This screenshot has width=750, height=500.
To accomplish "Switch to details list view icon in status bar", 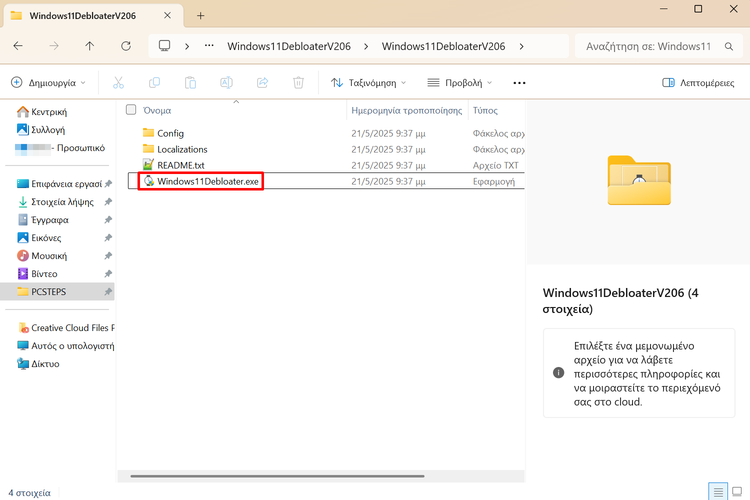I will (718, 491).
